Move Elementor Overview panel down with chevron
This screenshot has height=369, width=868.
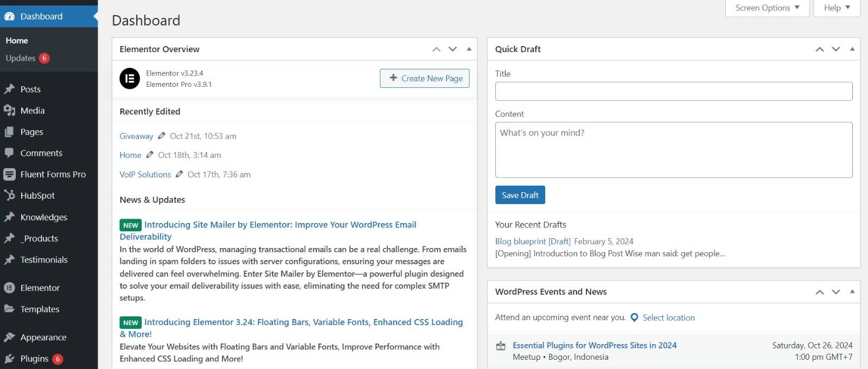pyautogui.click(x=452, y=49)
